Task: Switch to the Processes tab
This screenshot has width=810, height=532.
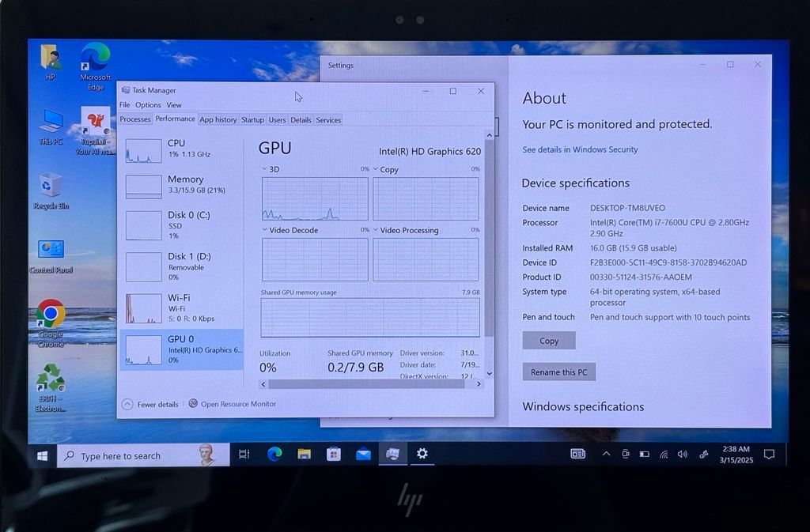Action: [134, 119]
